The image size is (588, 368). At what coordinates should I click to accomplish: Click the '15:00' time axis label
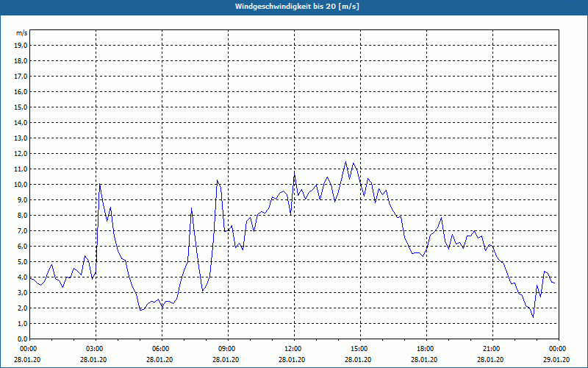[360, 349]
